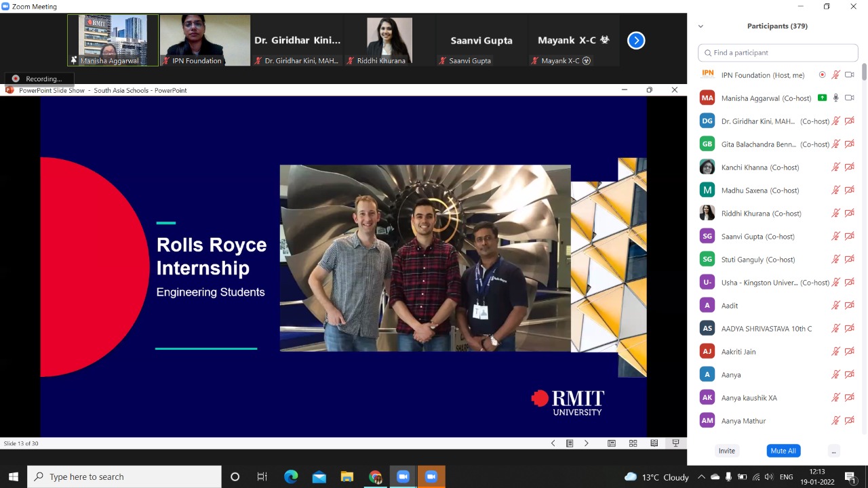Image resolution: width=868 pixels, height=488 pixels.
Task: Click the Mute All button
Action: click(x=783, y=451)
